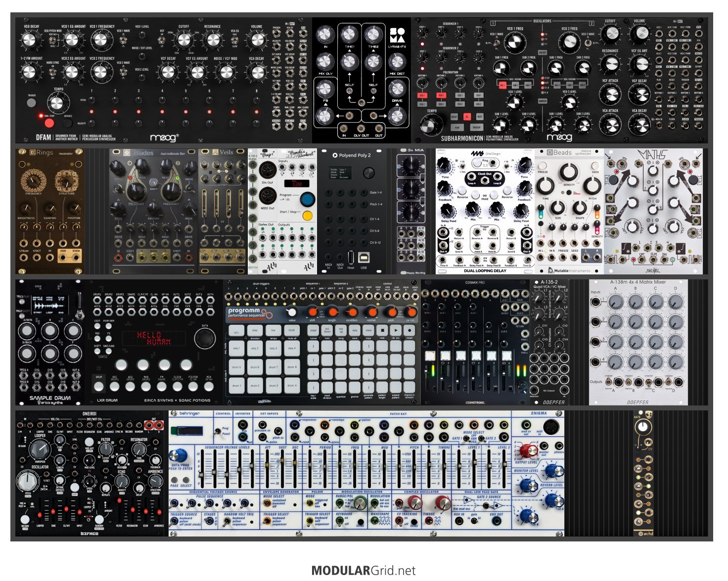This screenshot has height=581, width=728.
Task: Click the Record button on Befaco Oneiroi
Action: click(25, 520)
